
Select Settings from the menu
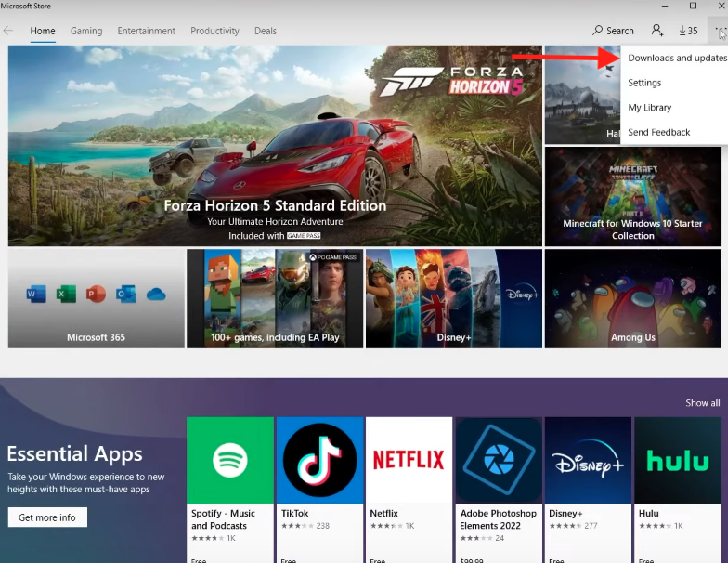(674, 83)
